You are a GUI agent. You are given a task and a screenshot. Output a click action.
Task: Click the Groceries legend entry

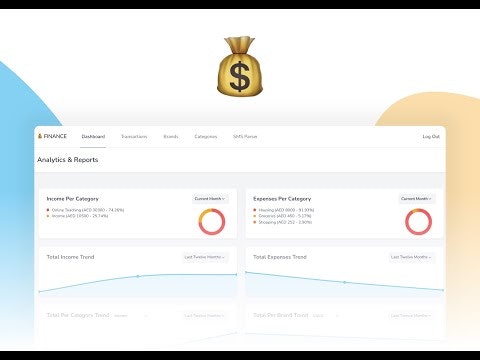[x=282, y=216]
